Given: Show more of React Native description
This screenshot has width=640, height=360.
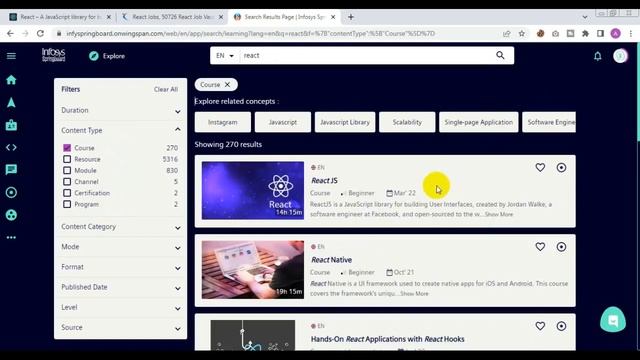Looking at the screenshot, I should coord(414,293).
